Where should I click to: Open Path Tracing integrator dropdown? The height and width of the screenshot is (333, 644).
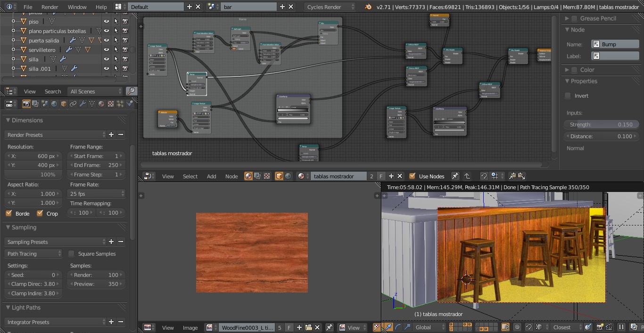[x=33, y=254]
